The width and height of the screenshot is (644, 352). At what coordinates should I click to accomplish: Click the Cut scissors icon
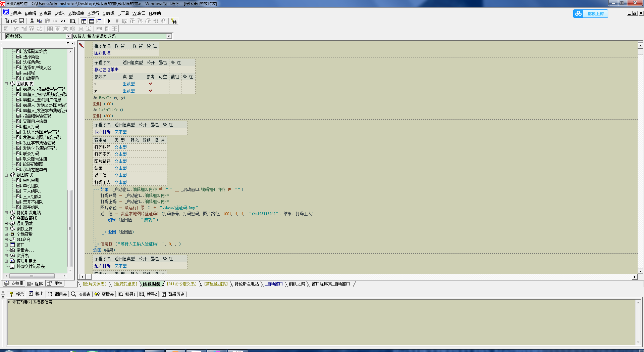click(32, 21)
